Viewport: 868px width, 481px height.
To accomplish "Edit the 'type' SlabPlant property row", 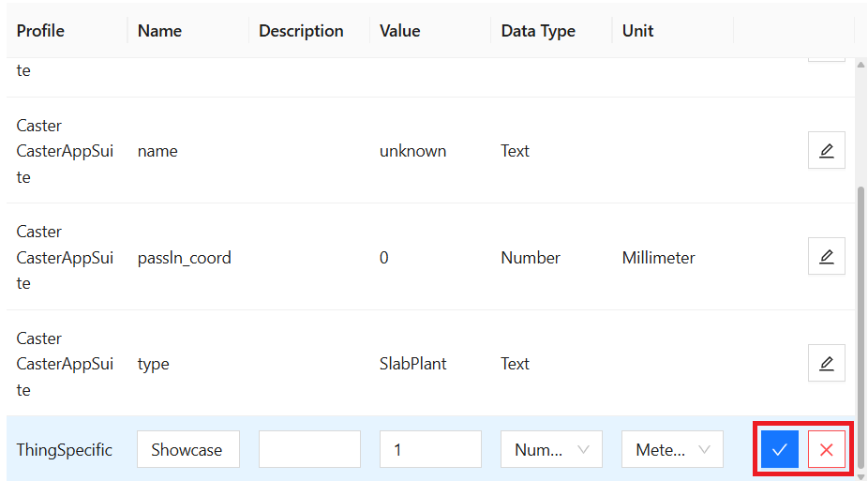I will [827, 363].
